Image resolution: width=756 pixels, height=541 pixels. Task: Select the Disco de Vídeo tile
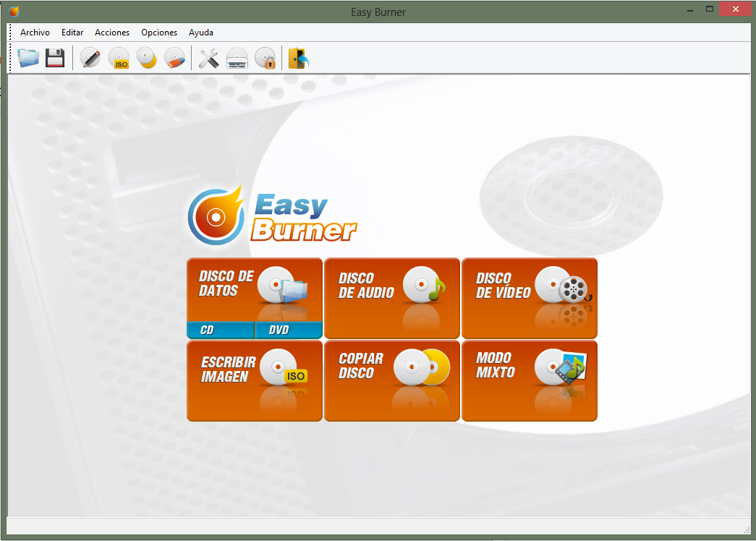pyautogui.click(x=530, y=298)
